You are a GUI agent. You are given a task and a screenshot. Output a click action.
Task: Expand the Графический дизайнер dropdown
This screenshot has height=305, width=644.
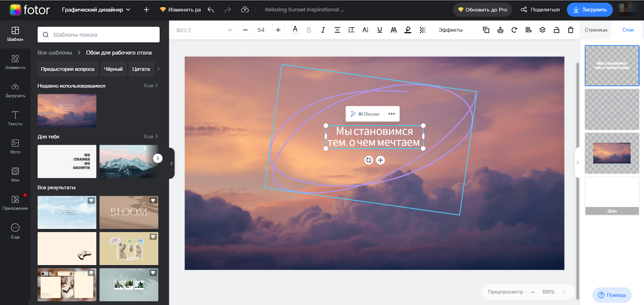[96, 10]
